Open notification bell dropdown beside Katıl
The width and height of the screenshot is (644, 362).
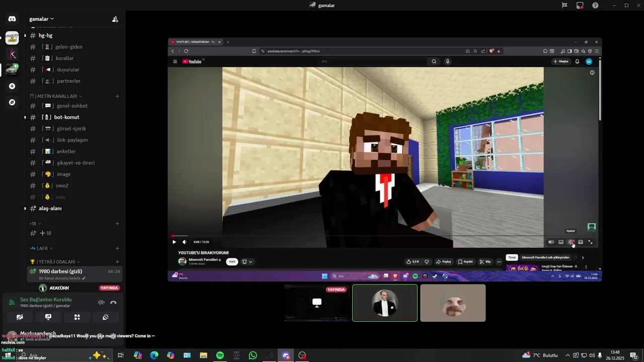tap(247, 261)
